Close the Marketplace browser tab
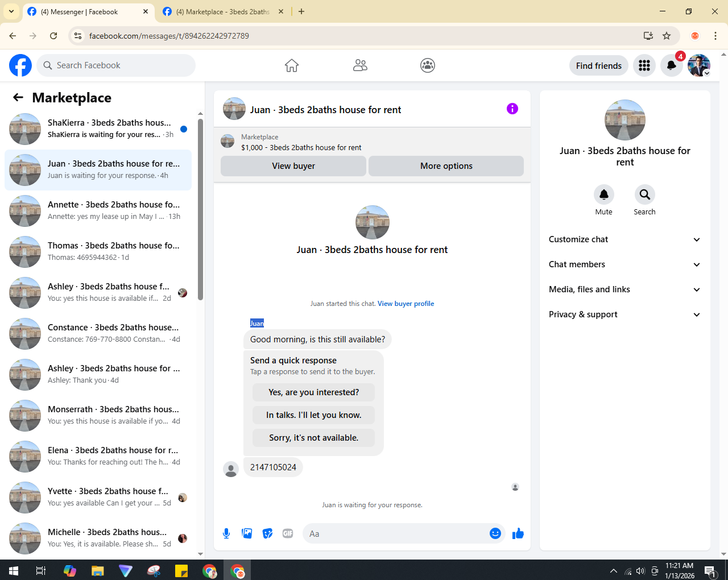Image resolution: width=728 pixels, height=580 pixels. pos(281,11)
